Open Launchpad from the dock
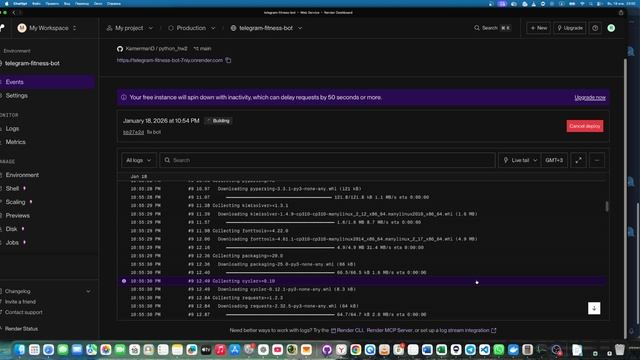 coord(34,350)
